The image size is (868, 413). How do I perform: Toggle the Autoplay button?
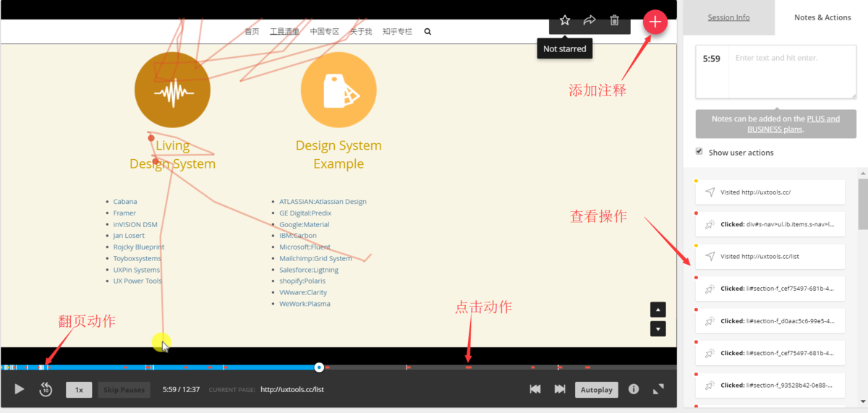pos(597,390)
